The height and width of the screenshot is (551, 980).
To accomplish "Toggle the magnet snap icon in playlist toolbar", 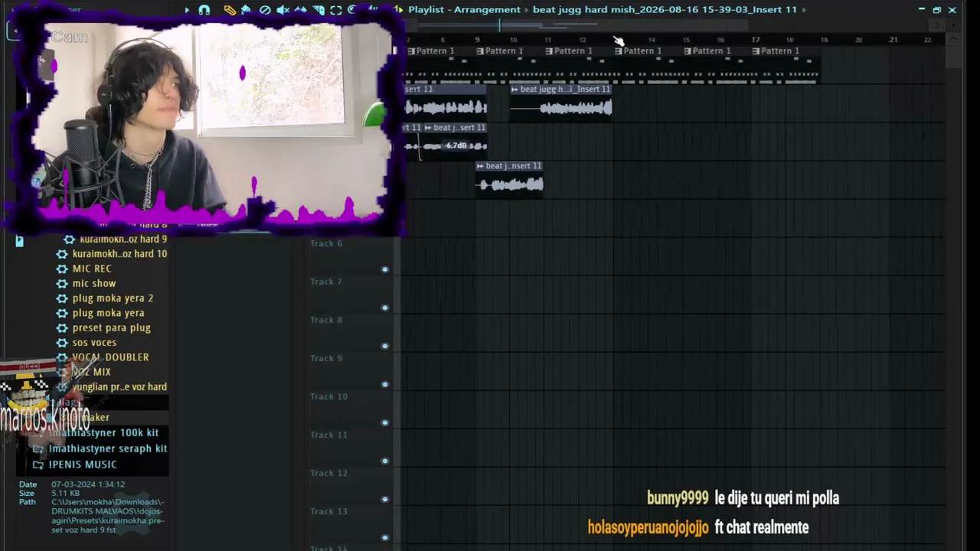I will click(x=204, y=10).
